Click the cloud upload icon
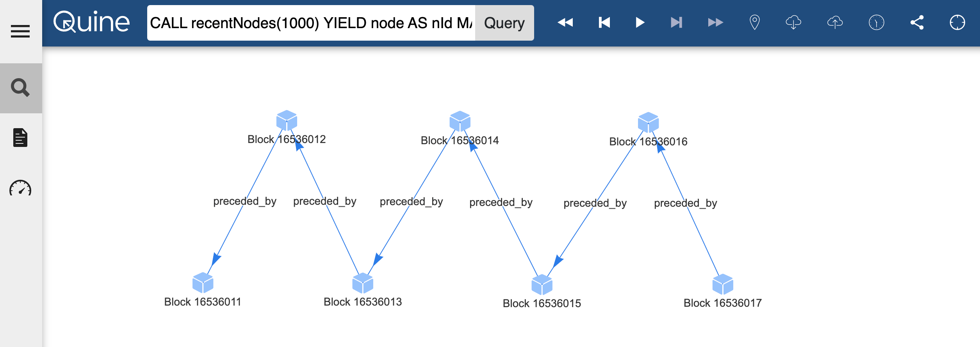The image size is (980, 347). coord(835,23)
